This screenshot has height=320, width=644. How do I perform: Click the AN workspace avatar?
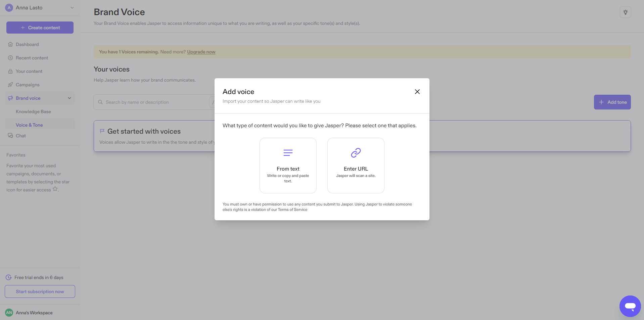click(x=9, y=313)
